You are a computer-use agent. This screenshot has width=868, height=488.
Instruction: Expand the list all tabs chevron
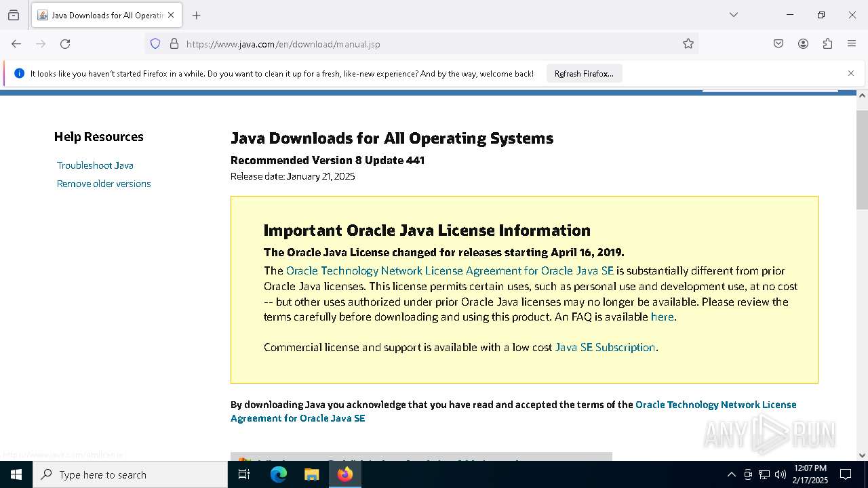(734, 15)
